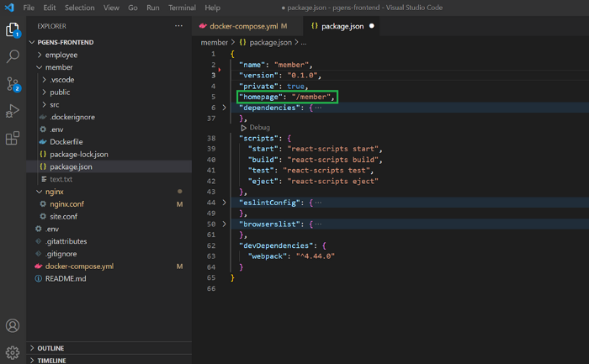589x364 pixels.
Task: Open the File menu
Action: (x=29, y=8)
